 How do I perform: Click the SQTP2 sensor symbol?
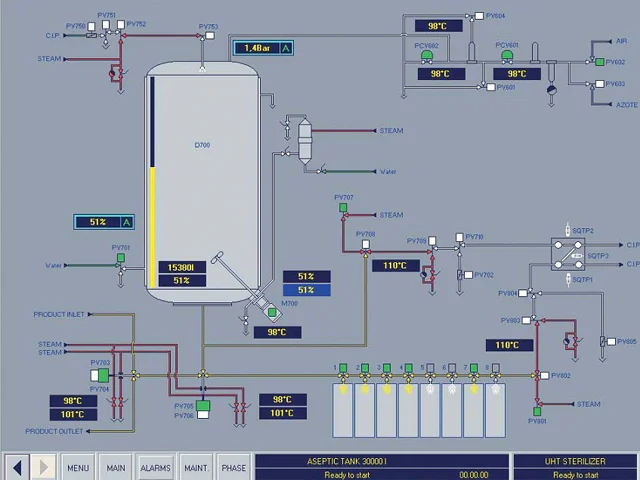(x=567, y=230)
